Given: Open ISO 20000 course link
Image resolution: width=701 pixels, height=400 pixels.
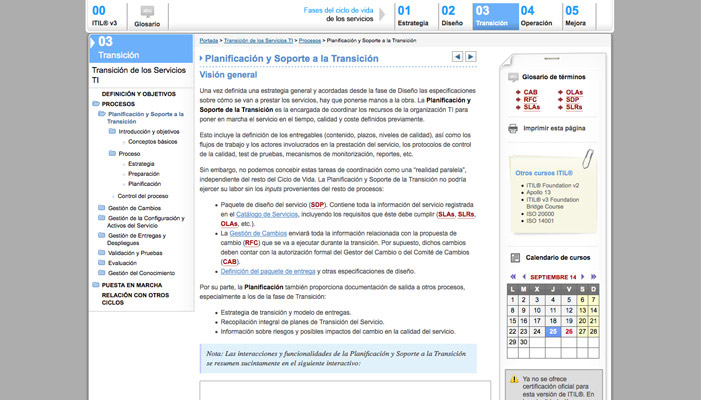Looking at the screenshot, I should [x=540, y=214].
